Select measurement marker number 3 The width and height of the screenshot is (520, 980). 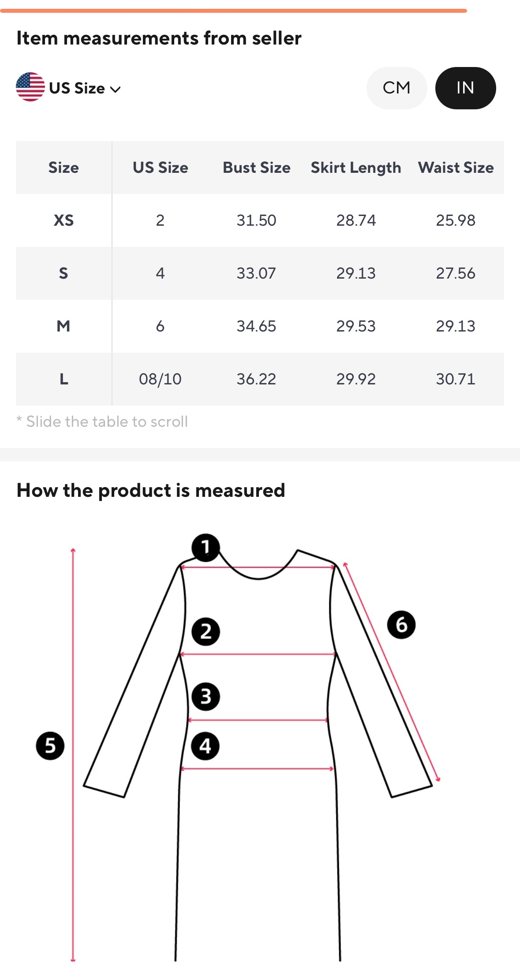click(x=206, y=697)
